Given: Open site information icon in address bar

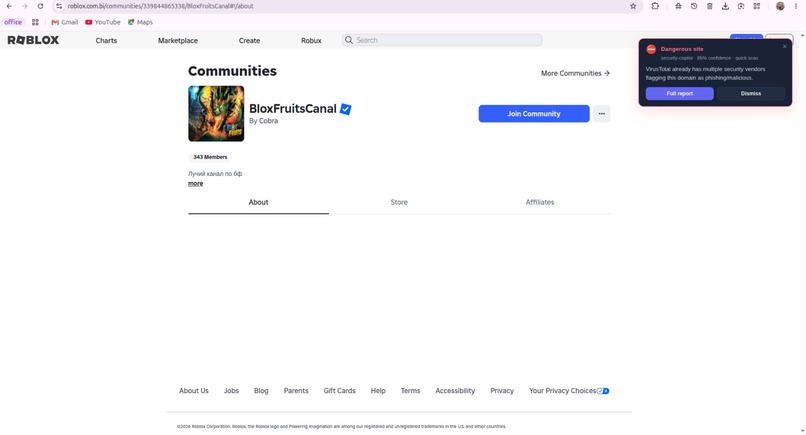Looking at the screenshot, I should point(59,6).
